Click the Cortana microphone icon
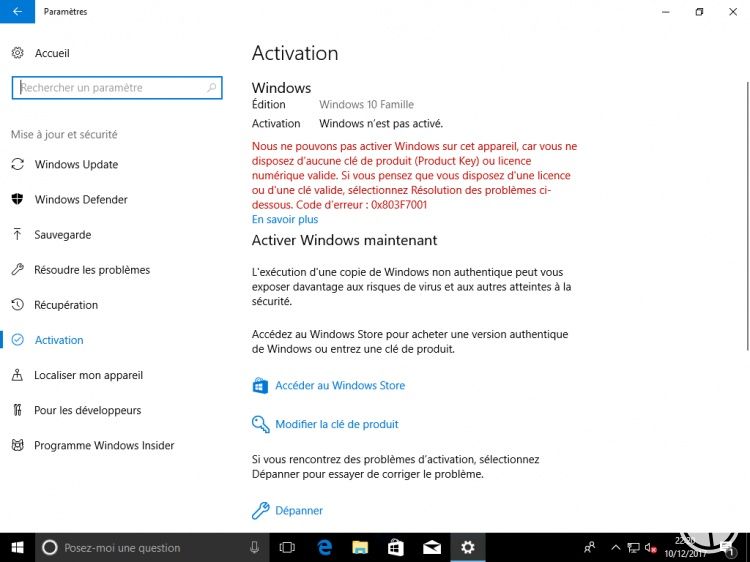Screen dimensions: 750x562 coord(255,547)
